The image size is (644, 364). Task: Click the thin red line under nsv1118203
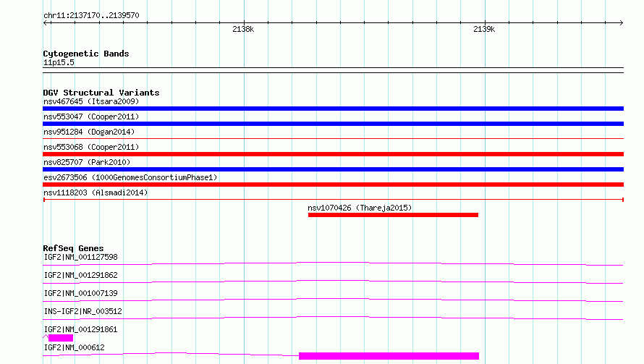coord(333,200)
